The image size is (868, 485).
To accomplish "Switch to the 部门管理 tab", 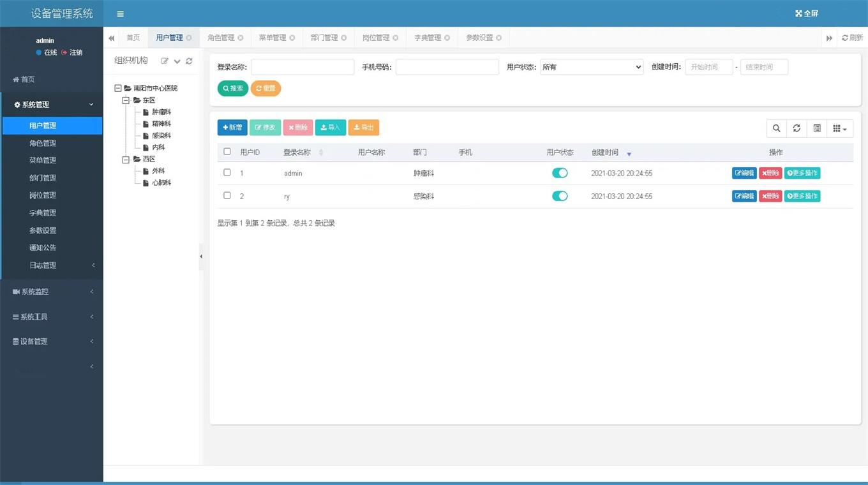I will pyautogui.click(x=324, y=38).
